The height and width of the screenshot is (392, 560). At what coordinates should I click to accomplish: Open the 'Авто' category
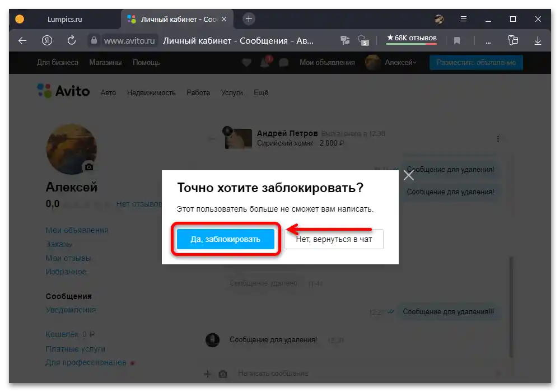(108, 93)
